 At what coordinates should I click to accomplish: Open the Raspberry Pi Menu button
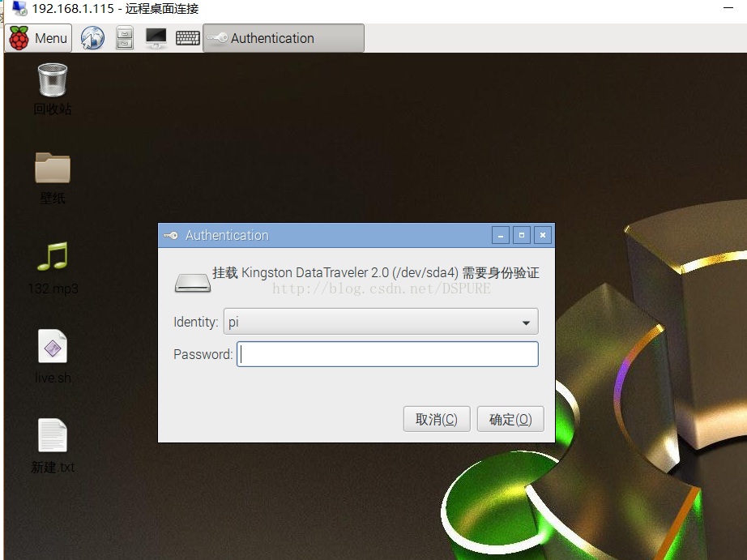tap(39, 38)
